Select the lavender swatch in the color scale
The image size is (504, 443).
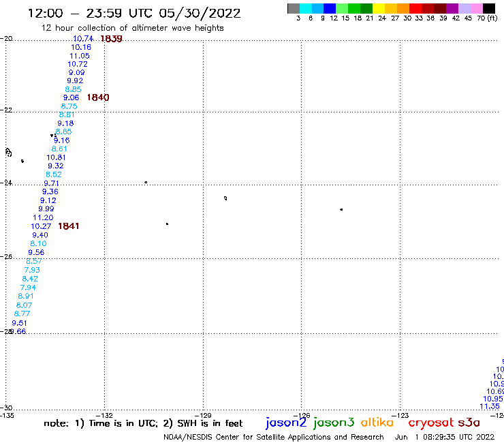coord(464,8)
